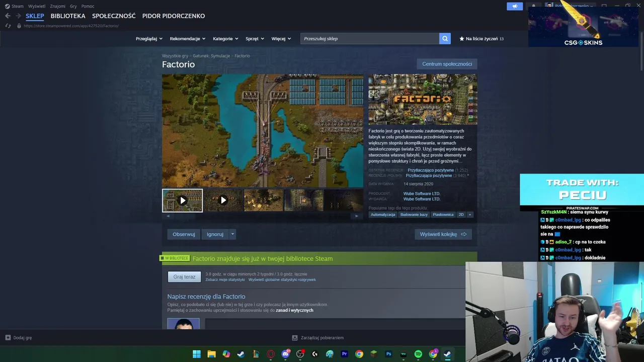
Task: Switch to OBS Studio in the taskbar
Action: [300, 354]
